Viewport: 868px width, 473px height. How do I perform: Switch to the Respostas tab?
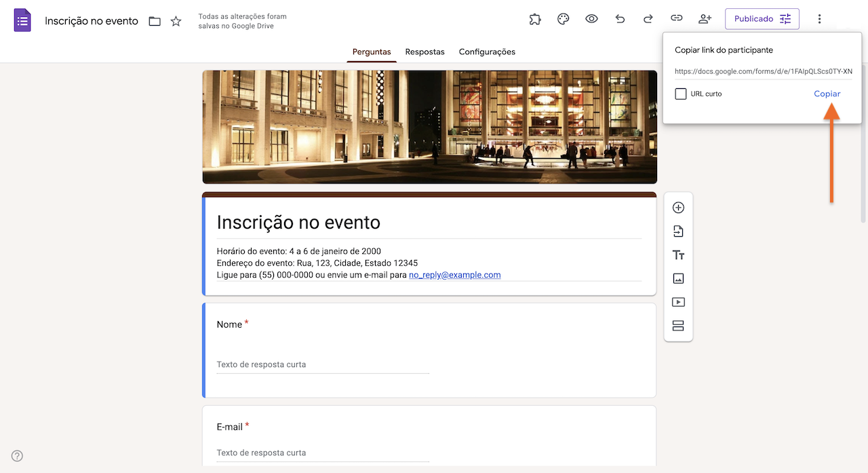(425, 52)
